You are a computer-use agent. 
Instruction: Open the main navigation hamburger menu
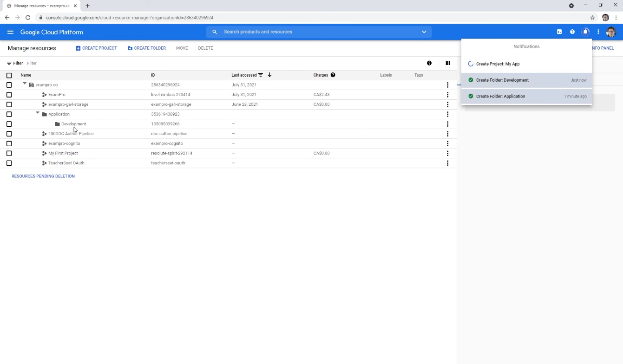(10, 32)
